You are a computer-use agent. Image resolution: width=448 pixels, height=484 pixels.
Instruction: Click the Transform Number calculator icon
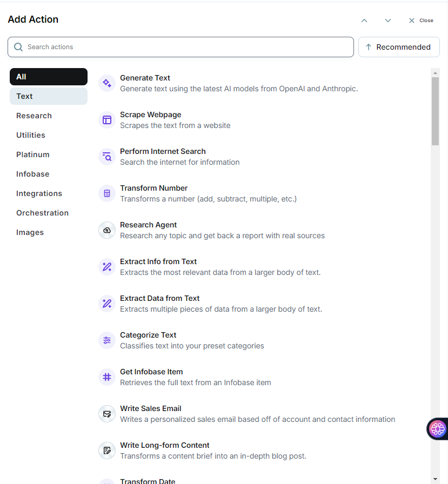107,193
